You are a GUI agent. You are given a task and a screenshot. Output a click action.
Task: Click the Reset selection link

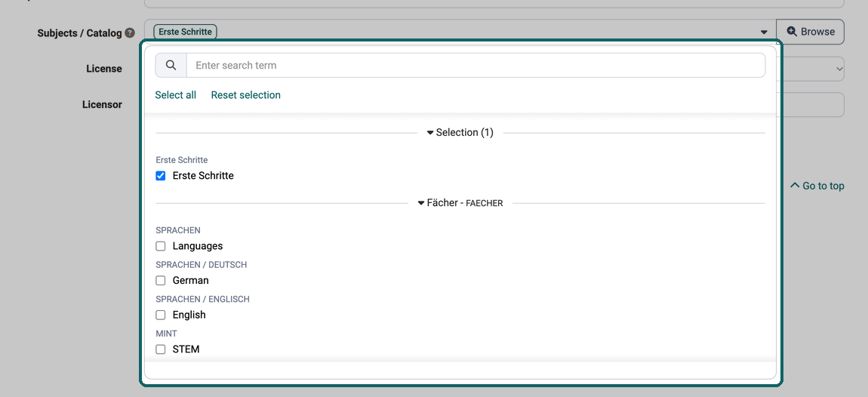point(246,95)
